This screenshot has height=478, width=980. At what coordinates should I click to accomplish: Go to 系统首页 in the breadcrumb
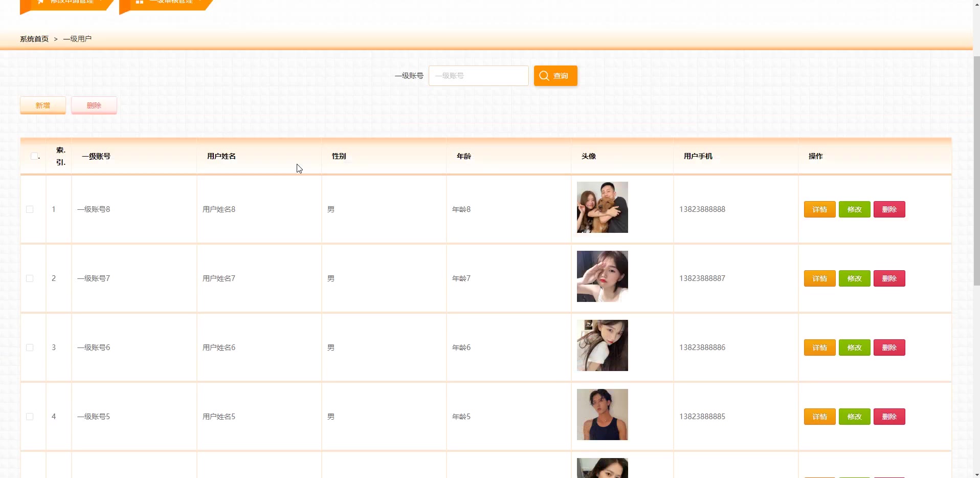pos(34,39)
